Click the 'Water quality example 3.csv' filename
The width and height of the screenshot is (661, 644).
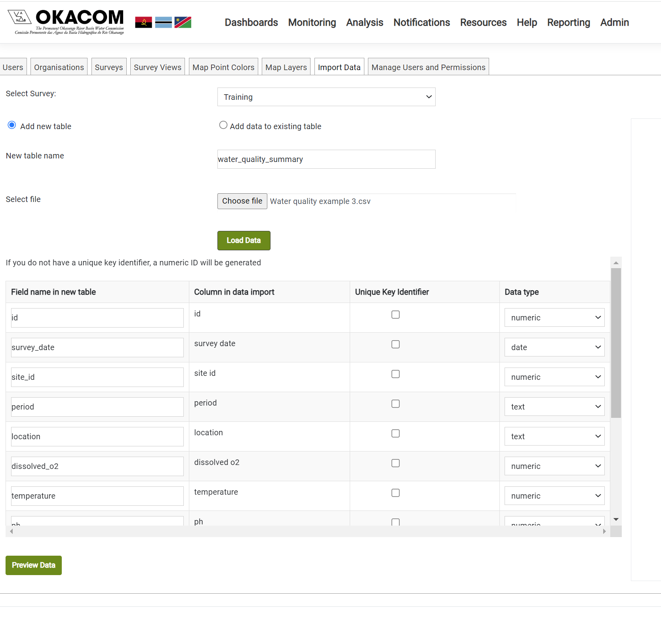point(320,201)
